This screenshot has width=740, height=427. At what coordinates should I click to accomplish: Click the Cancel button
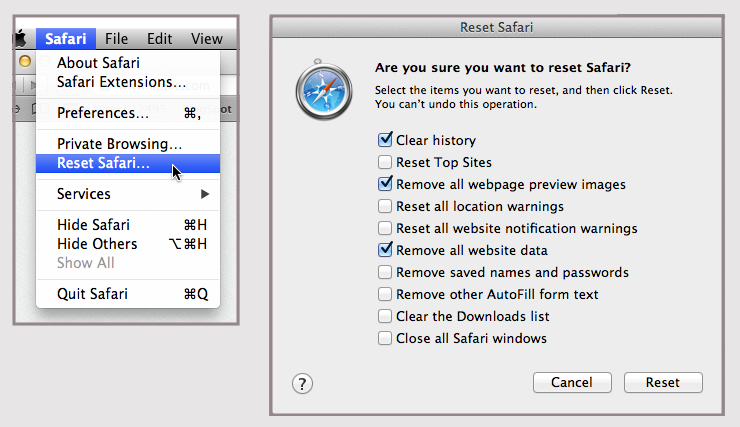tap(572, 382)
